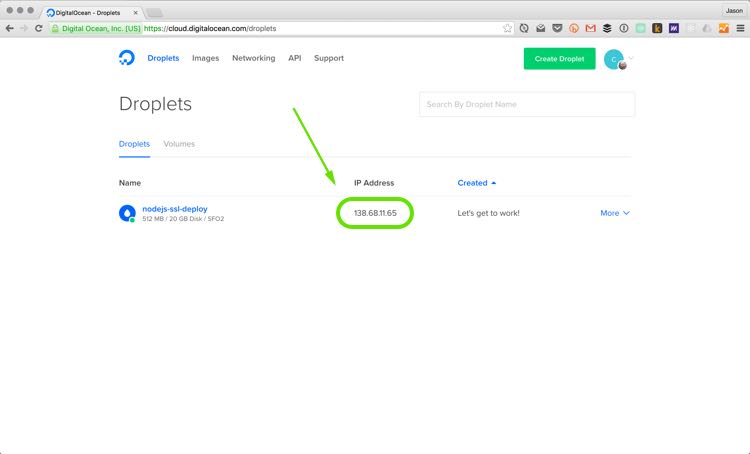Click the Search By Droplet Name field

[527, 104]
